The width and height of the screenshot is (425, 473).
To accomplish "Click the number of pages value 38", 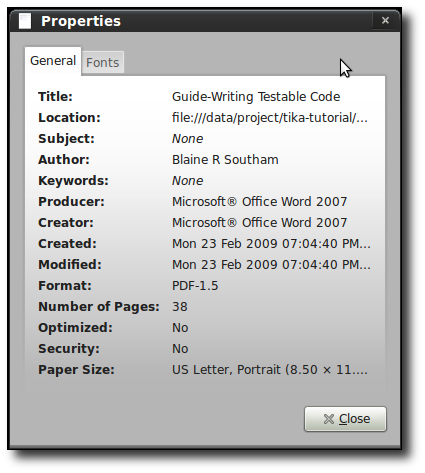I will 180,307.
